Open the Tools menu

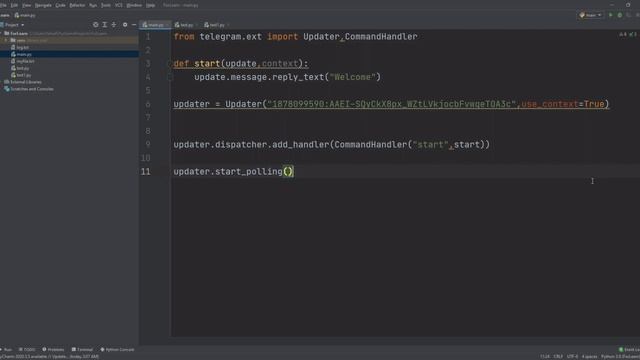[x=106, y=5]
